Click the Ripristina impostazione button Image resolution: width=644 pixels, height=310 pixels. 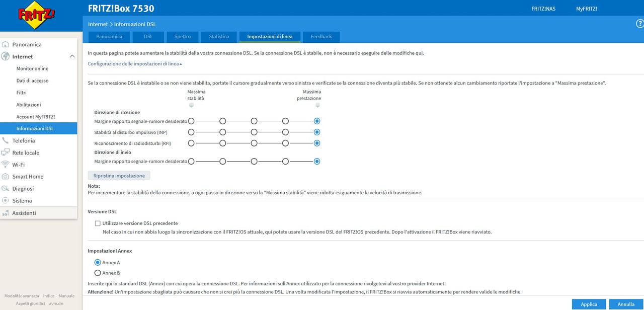coord(119,176)
